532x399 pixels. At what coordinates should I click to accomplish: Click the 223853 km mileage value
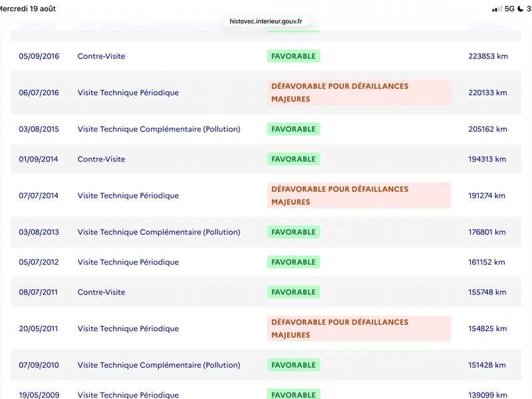[488, 56]
